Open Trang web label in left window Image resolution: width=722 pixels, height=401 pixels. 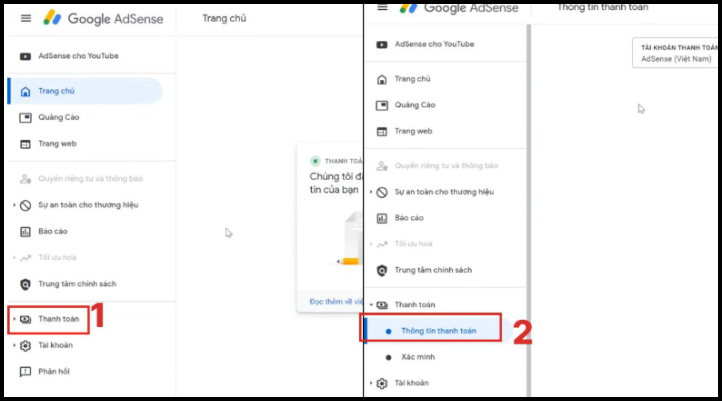click(x=57, y=144)
